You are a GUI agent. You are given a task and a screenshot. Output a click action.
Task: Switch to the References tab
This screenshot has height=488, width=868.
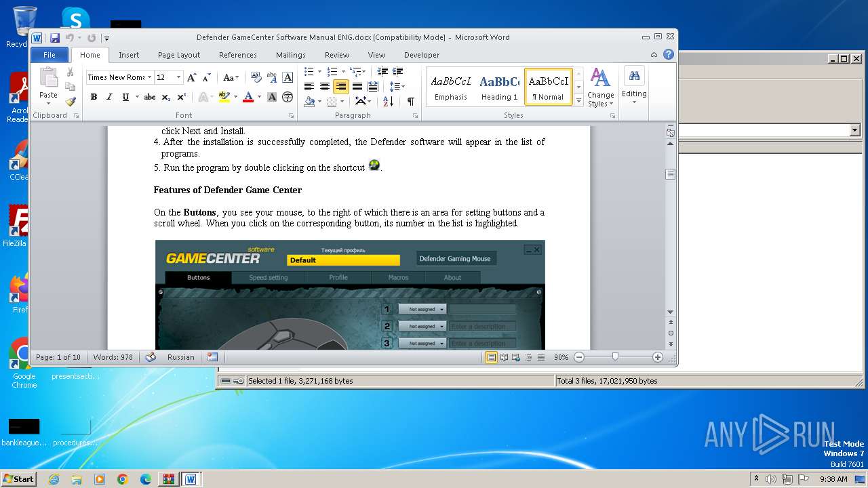click(x=238, y=55)
